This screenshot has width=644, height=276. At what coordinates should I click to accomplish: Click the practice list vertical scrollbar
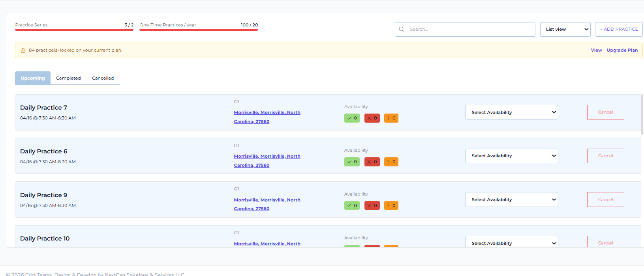pyautogui.click(x=642, y=114)
